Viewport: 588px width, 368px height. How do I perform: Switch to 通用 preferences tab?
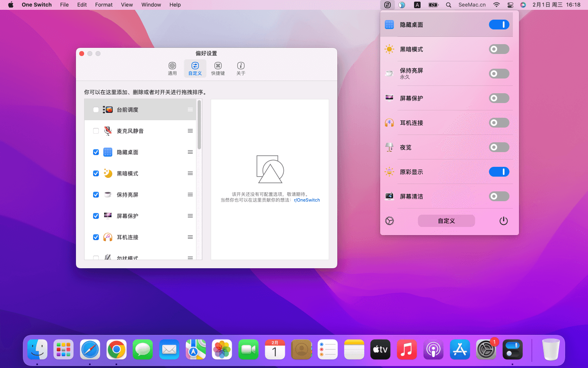tap(172, 68)
